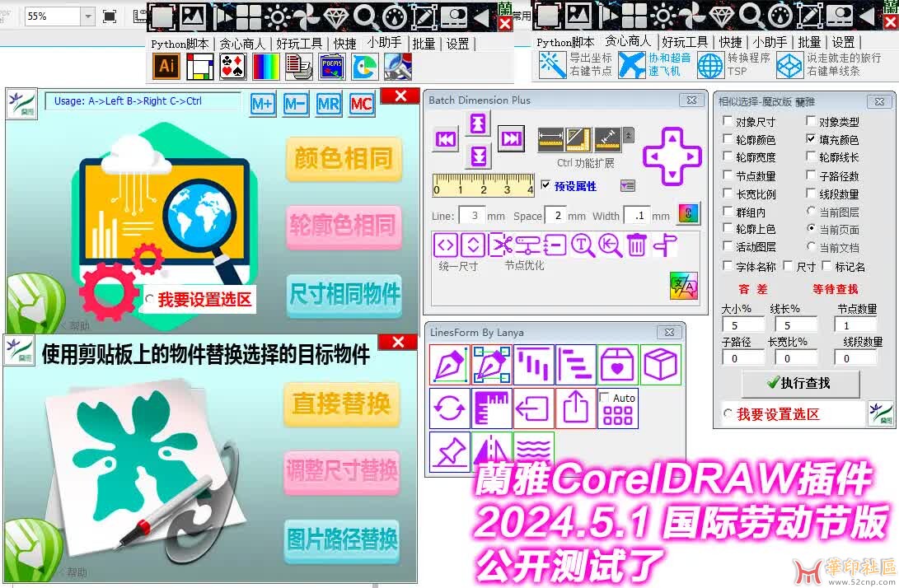899x588 pixels.
Task: Click the pushpin icon in LinesForm
Action: [450, 452]
